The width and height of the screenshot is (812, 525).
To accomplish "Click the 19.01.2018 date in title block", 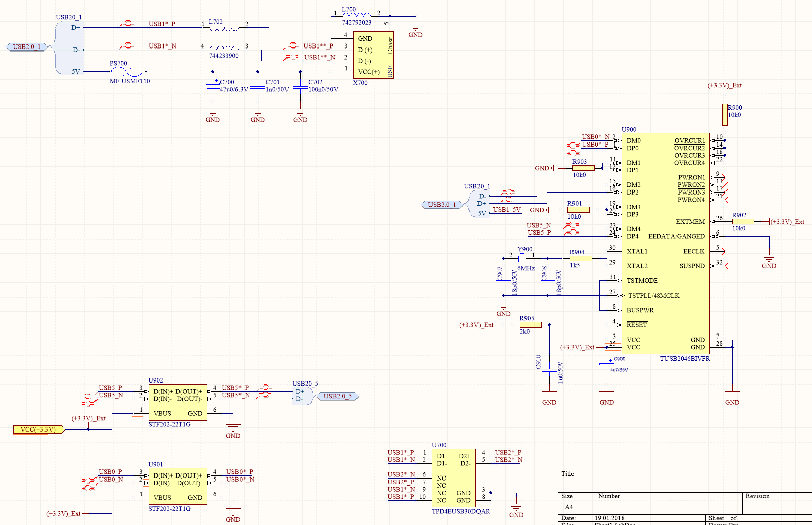I will pos(609,518).
